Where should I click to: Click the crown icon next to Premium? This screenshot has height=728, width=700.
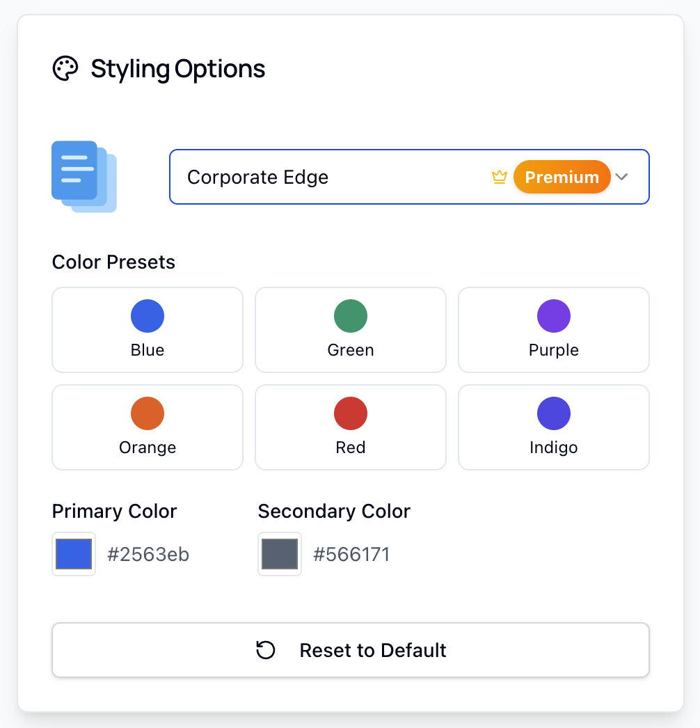499,177
